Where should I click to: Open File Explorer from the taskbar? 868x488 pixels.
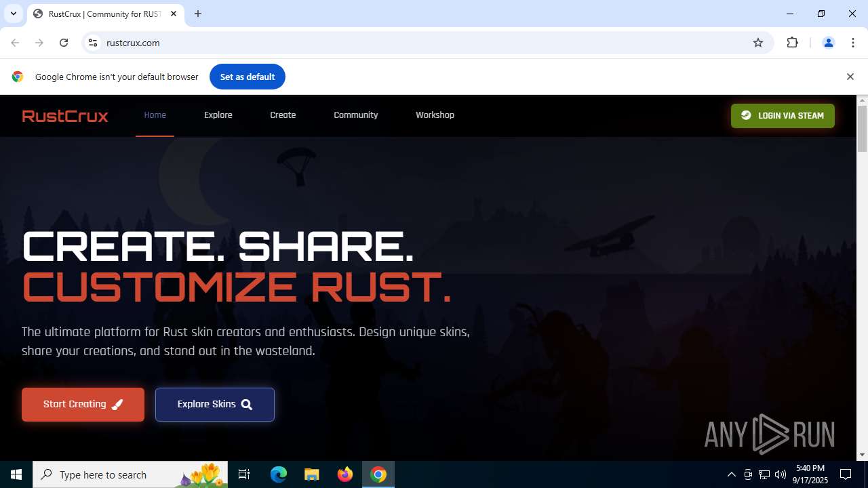pyautogui.click(x=311, y=474)
